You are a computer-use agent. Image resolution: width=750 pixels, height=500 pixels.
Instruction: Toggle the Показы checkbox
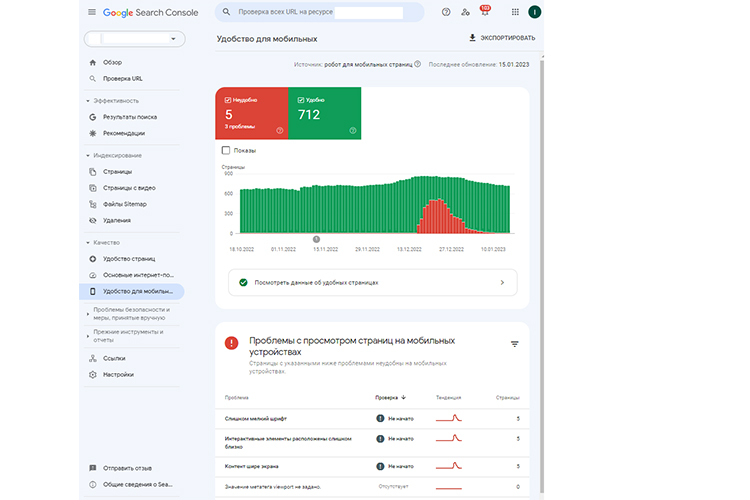226,150
